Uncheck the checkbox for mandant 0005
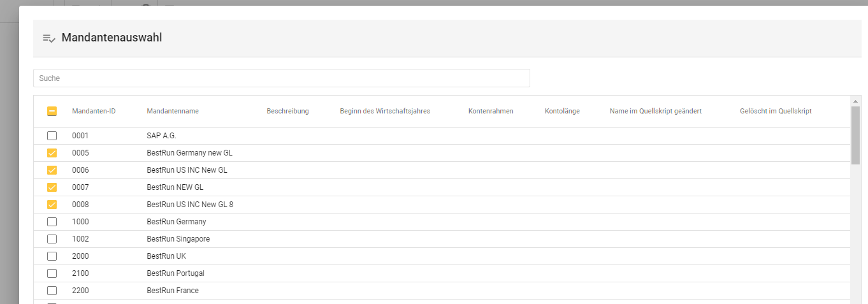 click(x=52, y=153)
